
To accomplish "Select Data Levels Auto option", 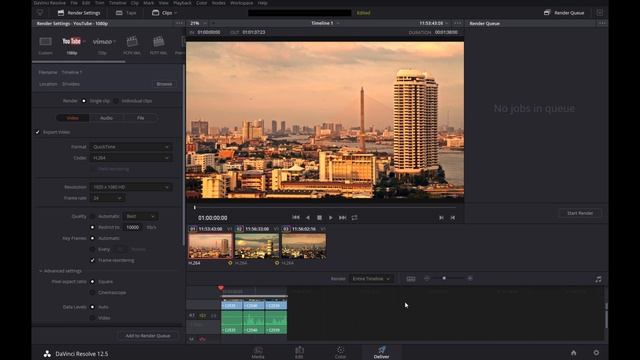I will (x=92, y=307).
